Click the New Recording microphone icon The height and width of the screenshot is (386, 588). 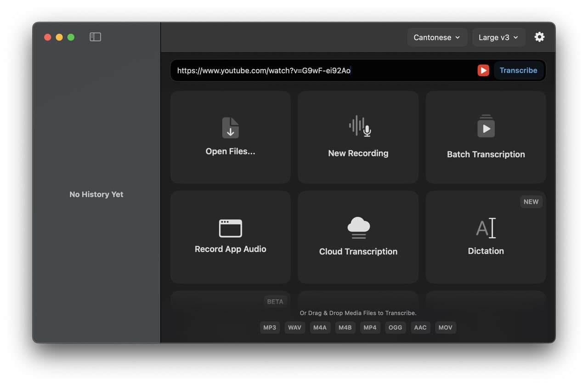(x=359, y=126)
